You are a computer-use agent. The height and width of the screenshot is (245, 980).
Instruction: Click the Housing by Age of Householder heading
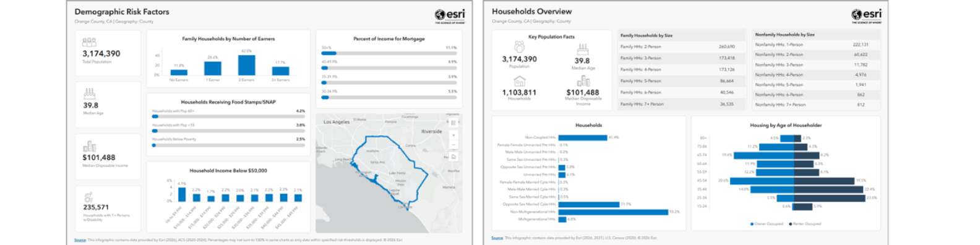click(786, 125)
